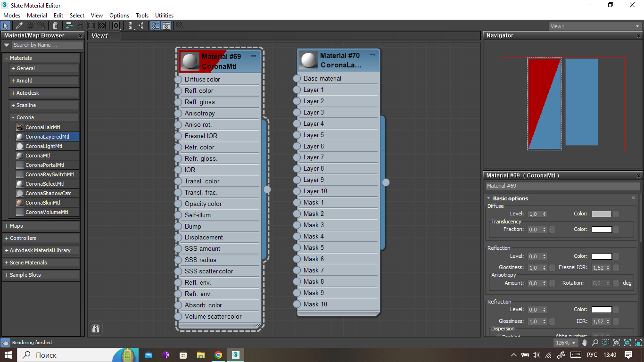This screenshot has height=362, width=644.
Task: Toggle the Reflection Color map button
Action: (x=616, y=256)
